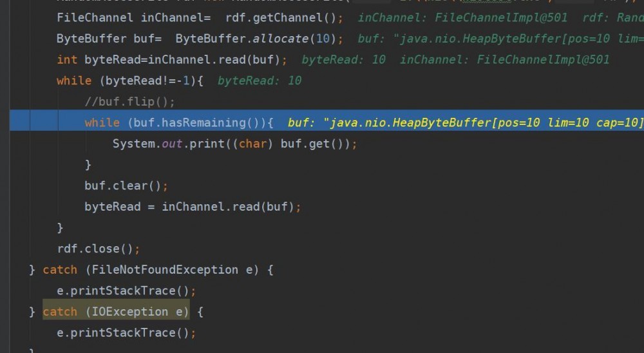This screenshot has height=353, width=644.
Task: Click closing brace of outer while loop
Action: [x=60, y=227]
